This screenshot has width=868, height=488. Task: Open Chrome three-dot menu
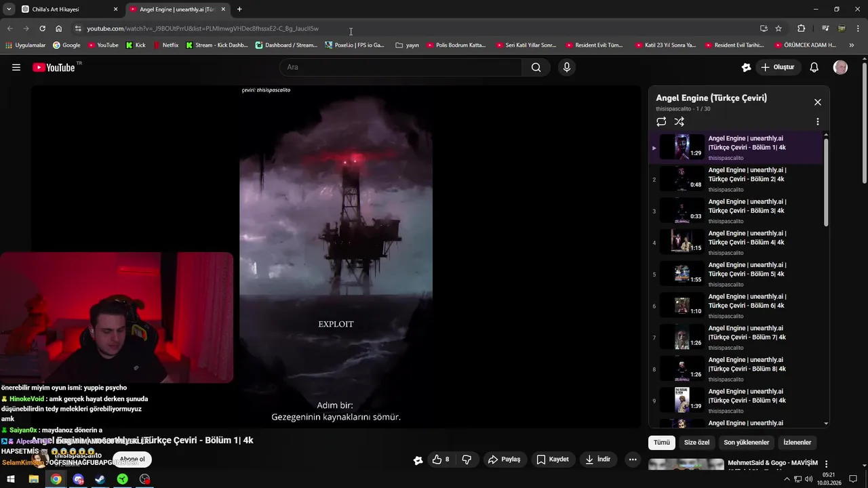point(859,28)
